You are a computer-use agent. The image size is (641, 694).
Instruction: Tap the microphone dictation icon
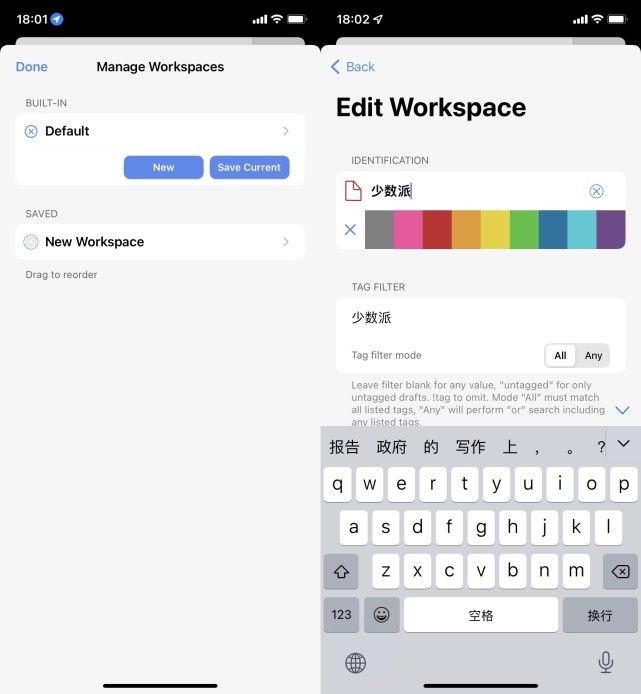coord(606,662)
